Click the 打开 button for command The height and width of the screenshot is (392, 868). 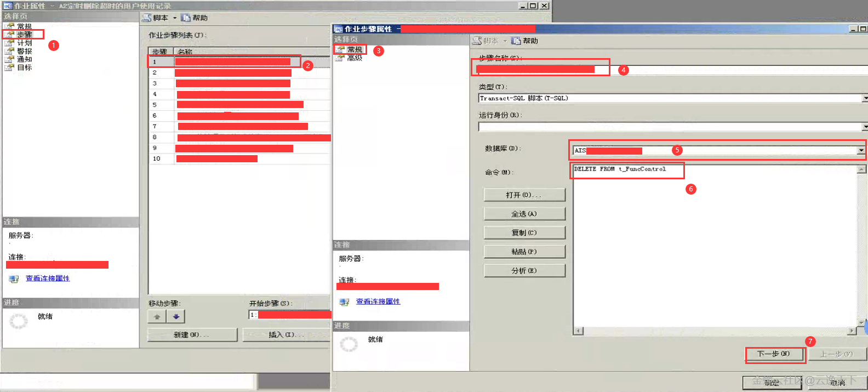coord(524,195)
